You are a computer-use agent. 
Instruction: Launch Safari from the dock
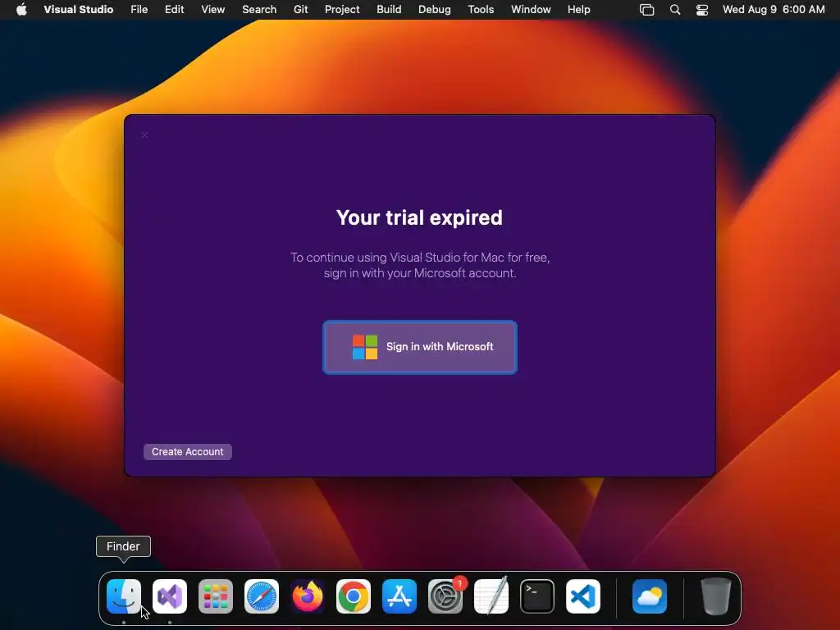(x=262, y=596)
